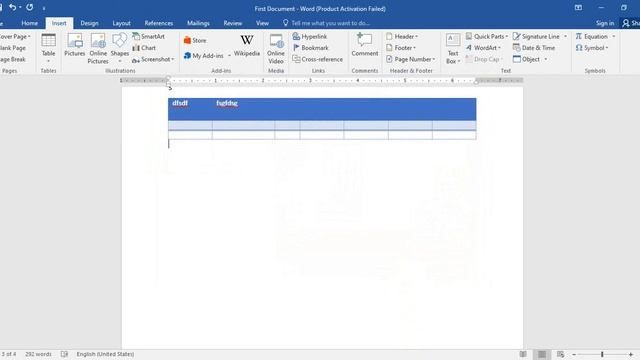Screen dimensions: 640x360
Task: Switch to the View tab
Action: (262, 23)
